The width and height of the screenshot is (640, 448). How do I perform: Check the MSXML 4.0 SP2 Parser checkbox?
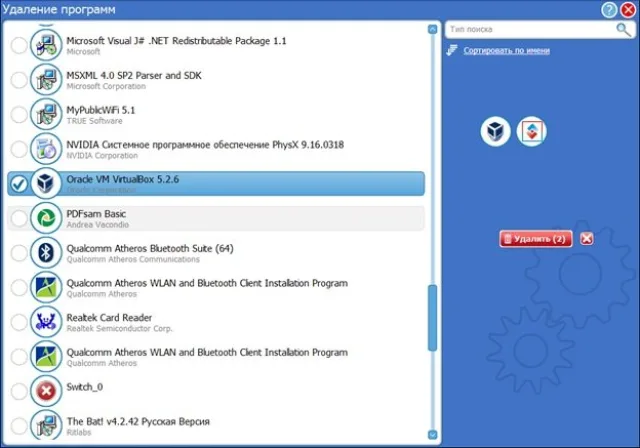(19, 80)
